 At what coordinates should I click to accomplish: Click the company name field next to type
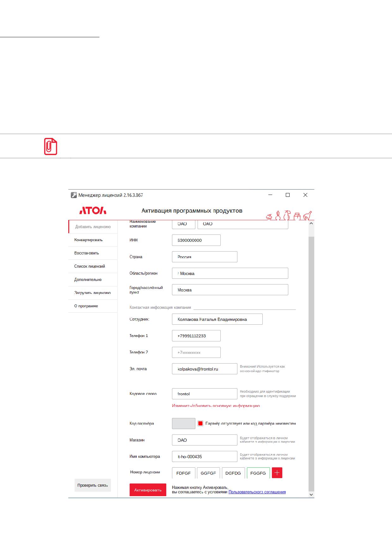[243, 224]
